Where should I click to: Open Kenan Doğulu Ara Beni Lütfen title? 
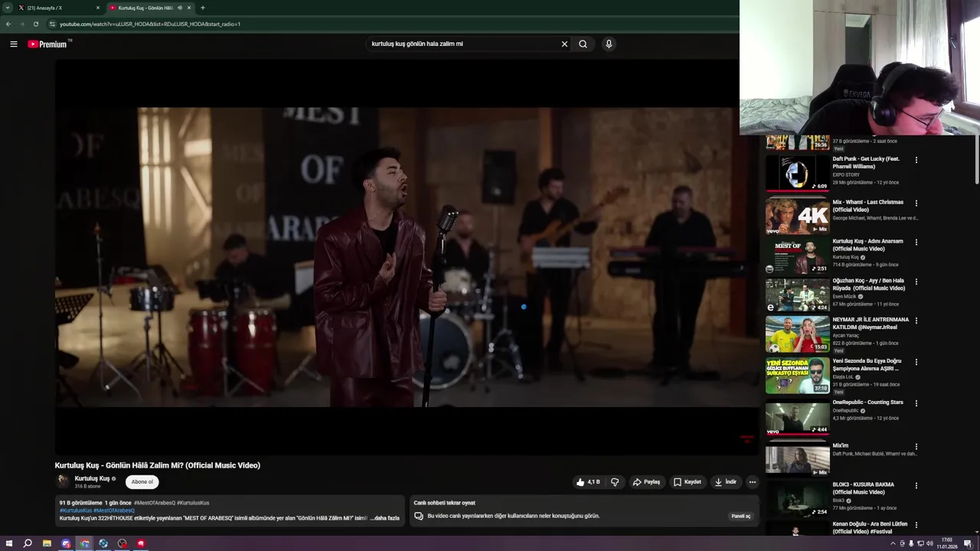click(871, 527)
